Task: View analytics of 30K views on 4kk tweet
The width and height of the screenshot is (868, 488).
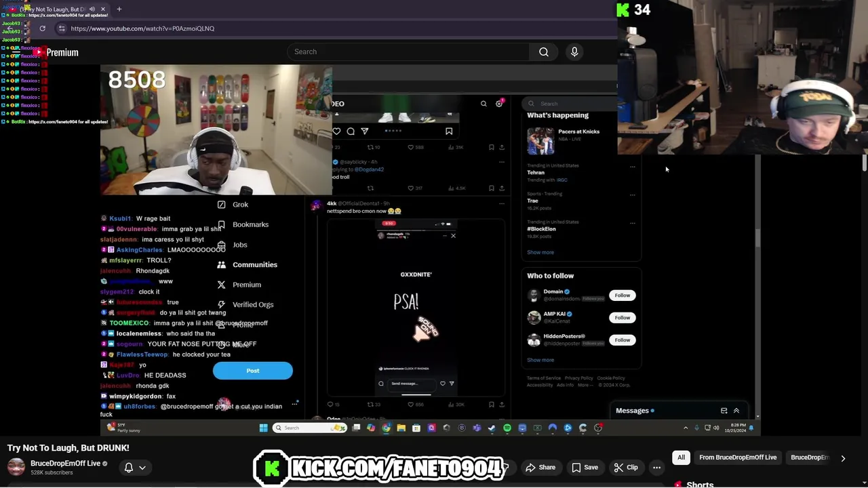Action: pyautogui.click(x=456, y=405)
